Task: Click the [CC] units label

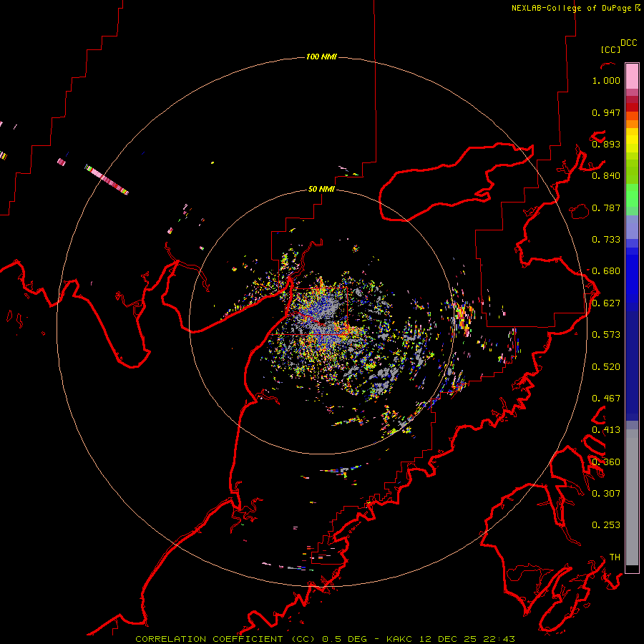Action: click(610, 49)
